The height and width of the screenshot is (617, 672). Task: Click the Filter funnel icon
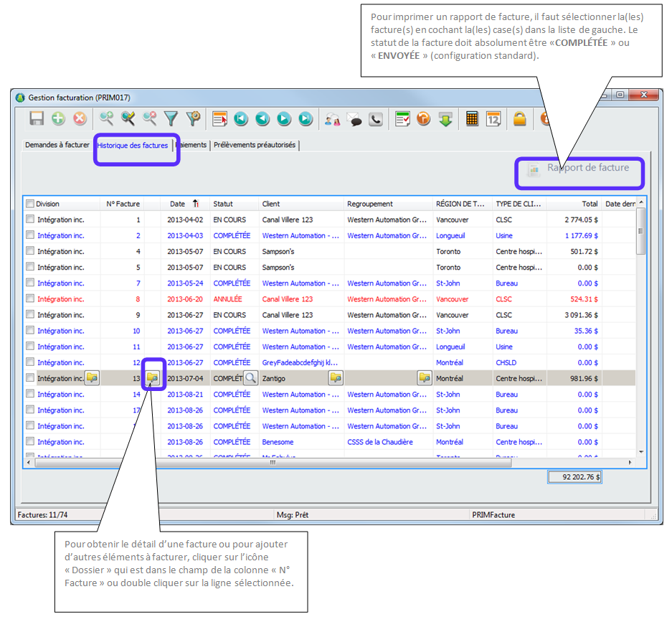pyautogui.click(x=171, y=119)
